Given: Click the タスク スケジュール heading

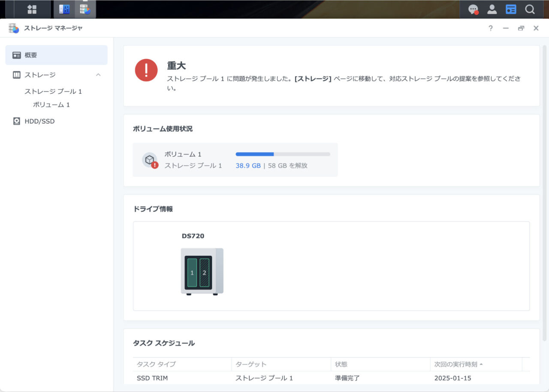Looking at the screenshot, I should 164,343.
